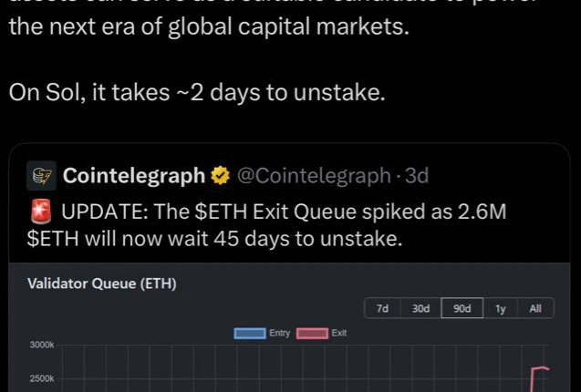Toggle the Exit series in chart legend
The height and width of the screenshot is (392, 581).
coord(322,333)
